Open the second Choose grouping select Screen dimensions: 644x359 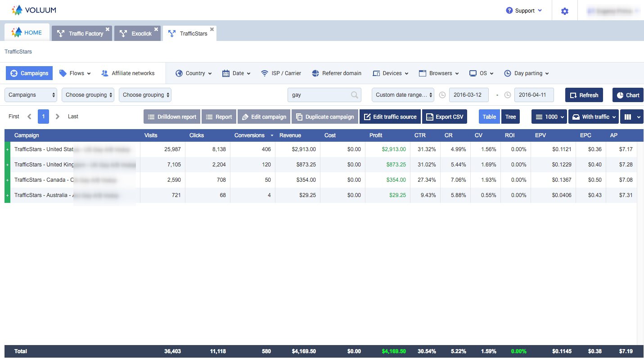[88, 95]
